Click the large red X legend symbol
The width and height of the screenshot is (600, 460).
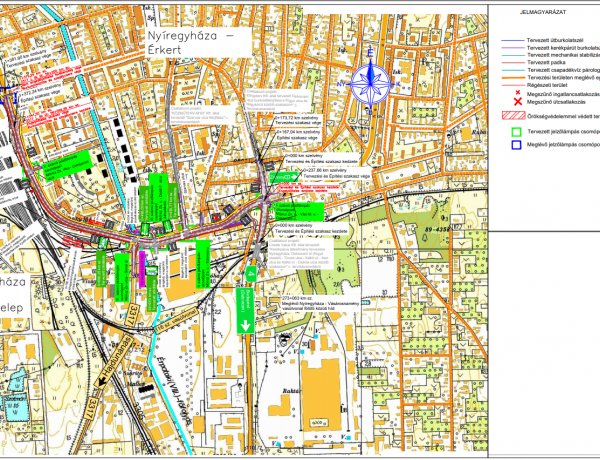click(517, 102)
